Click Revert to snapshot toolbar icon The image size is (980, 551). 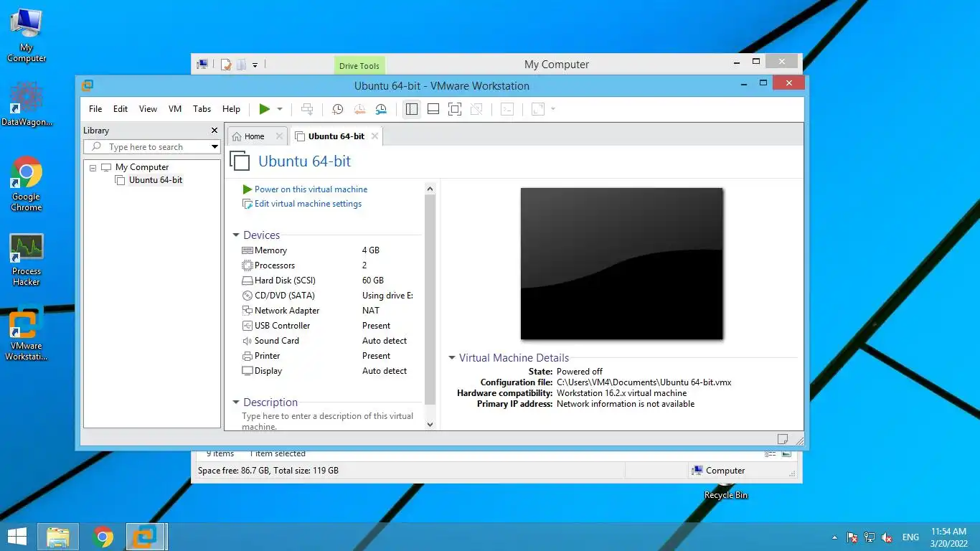pos(359,109)
